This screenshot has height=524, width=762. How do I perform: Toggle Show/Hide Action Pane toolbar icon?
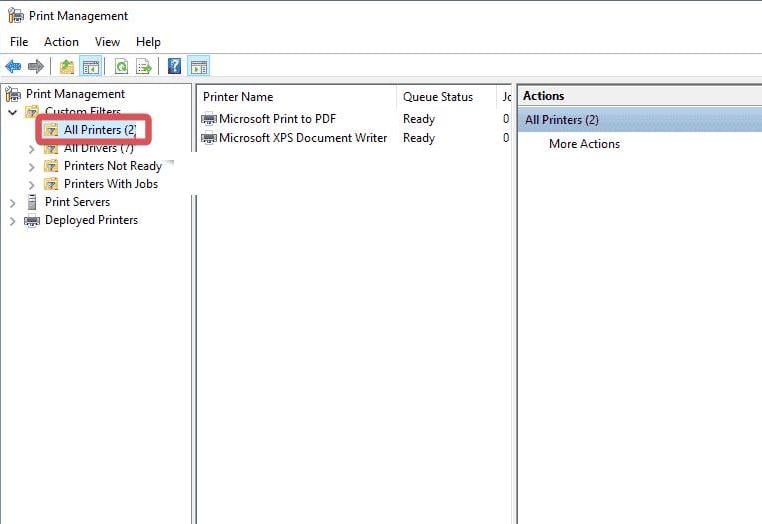pyautogui.click(x=198, y=66)
